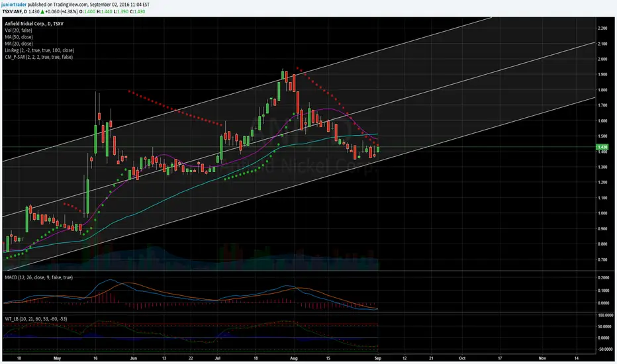Click the May date on time axis
This screenshot has width=617, height=364.
pyautogui.click(x=57, y=359)
